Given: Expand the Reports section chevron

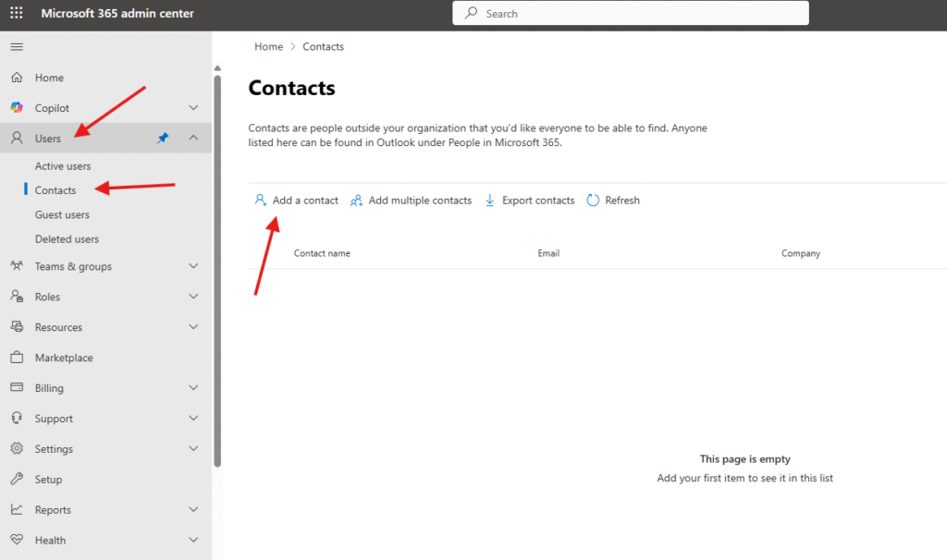Looking at the screenshot, I should point(193,510).
